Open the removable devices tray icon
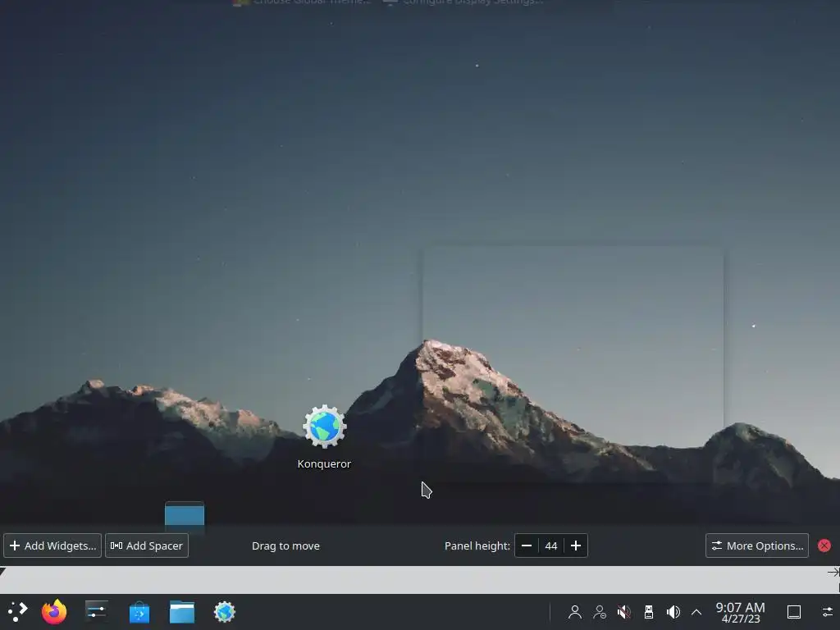Screen dimensions: 840x630 648,612
